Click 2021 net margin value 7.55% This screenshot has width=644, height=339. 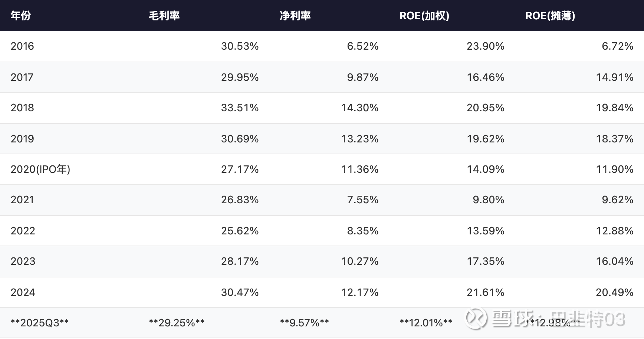[x=362, y=200]
